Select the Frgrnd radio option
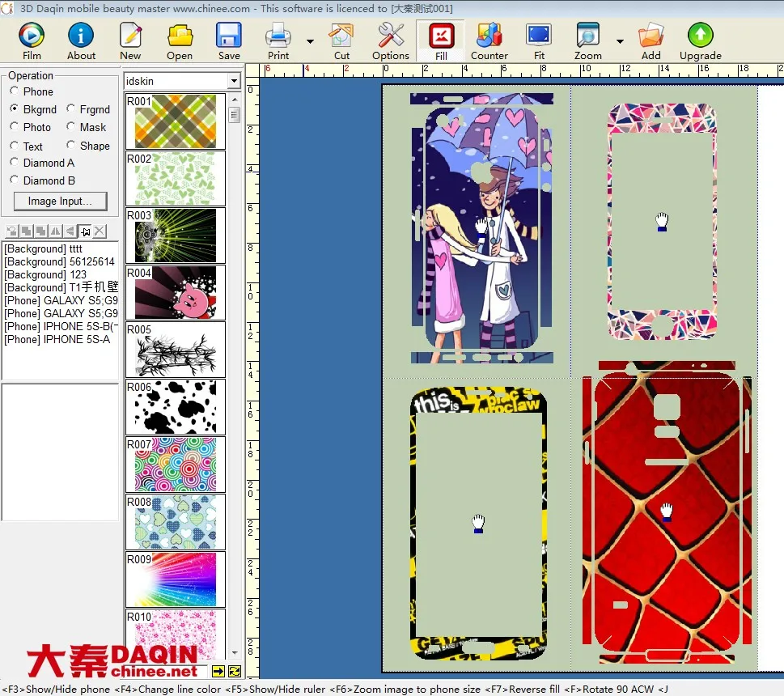Image resolution: width=784 pixels, height=696 pixels. (x=71, y=109)
